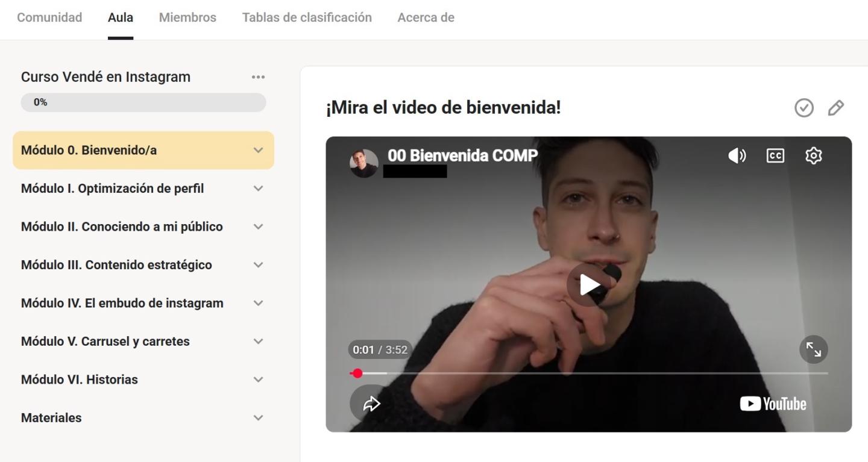868x462 pixels.
Task: Click the '¡Mira el video de bienvenida!' heading
Action: point(443,108)
